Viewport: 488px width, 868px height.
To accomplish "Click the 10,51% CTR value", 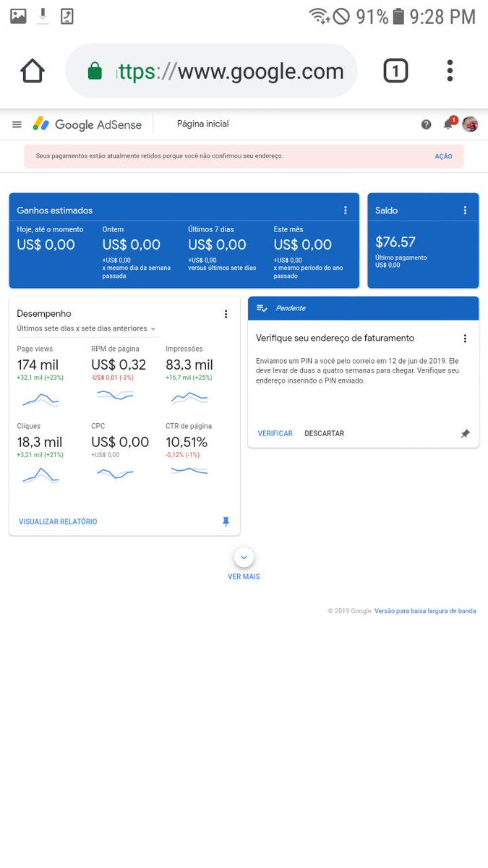I will [187, 442].
